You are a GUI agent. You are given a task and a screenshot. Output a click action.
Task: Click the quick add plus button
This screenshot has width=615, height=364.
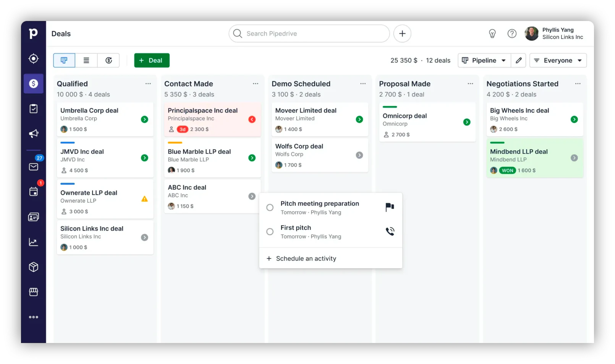point(402,34)
